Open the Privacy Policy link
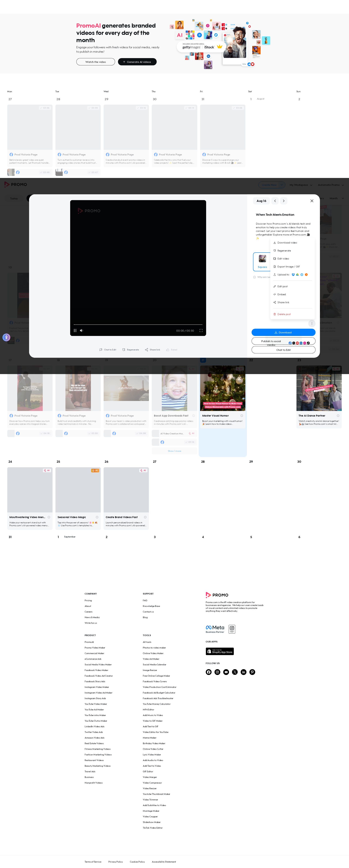The height and width of the screenshot is (868, 349). [116, 862]
